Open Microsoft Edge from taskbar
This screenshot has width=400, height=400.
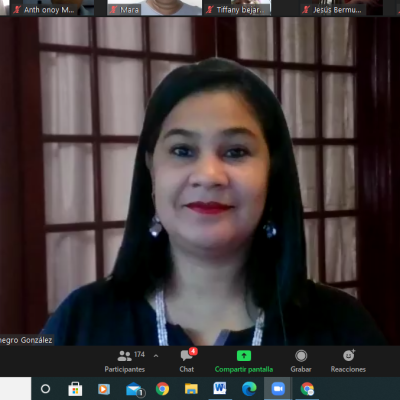coord(249,389)
